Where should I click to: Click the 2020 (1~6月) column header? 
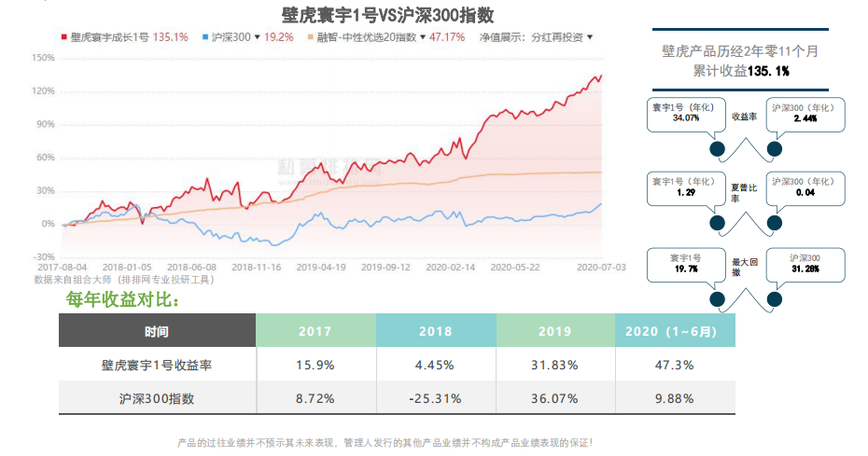(675, 331)
